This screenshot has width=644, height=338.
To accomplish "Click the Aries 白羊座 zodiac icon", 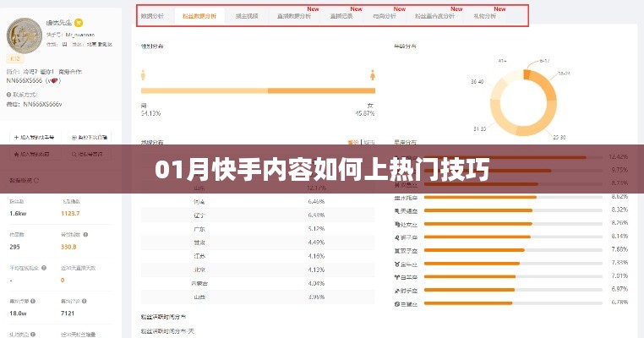I will click(396, 277).
